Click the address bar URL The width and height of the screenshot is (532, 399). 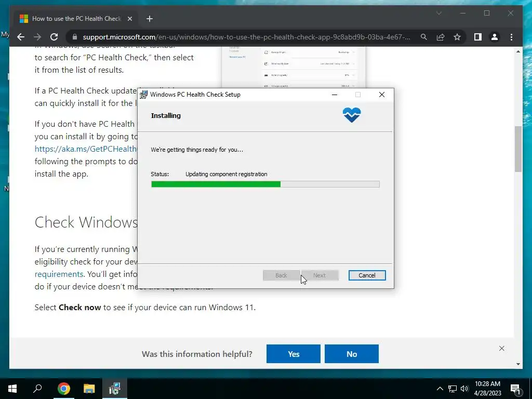(x=246, y=37)
